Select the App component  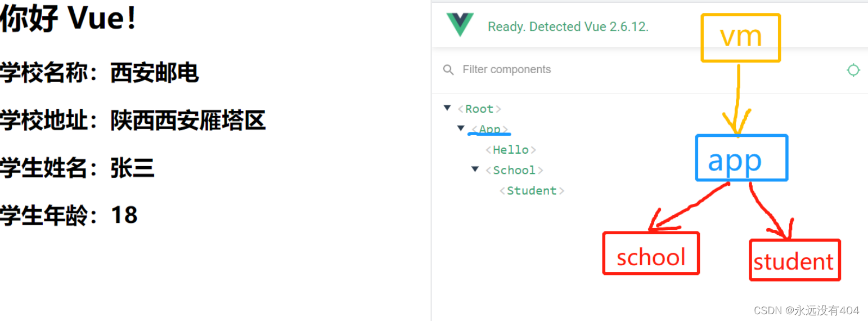(x=490, y=129)
